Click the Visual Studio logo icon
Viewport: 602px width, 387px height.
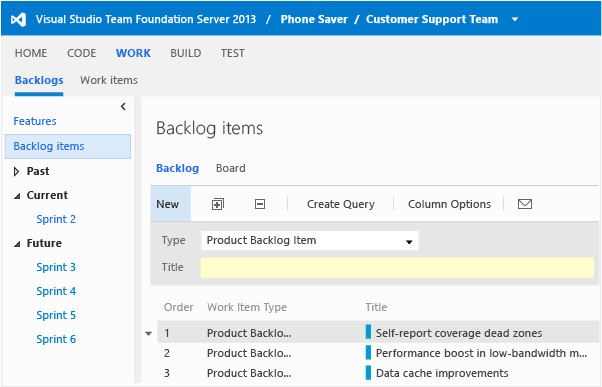pyautogui.click(x=18, y=19)
